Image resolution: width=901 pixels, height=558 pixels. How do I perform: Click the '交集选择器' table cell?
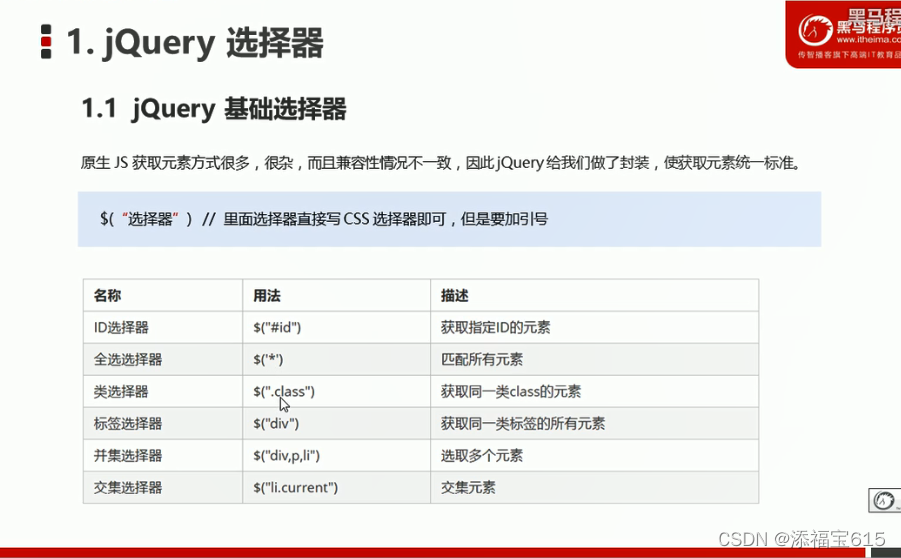coord(163,488)
